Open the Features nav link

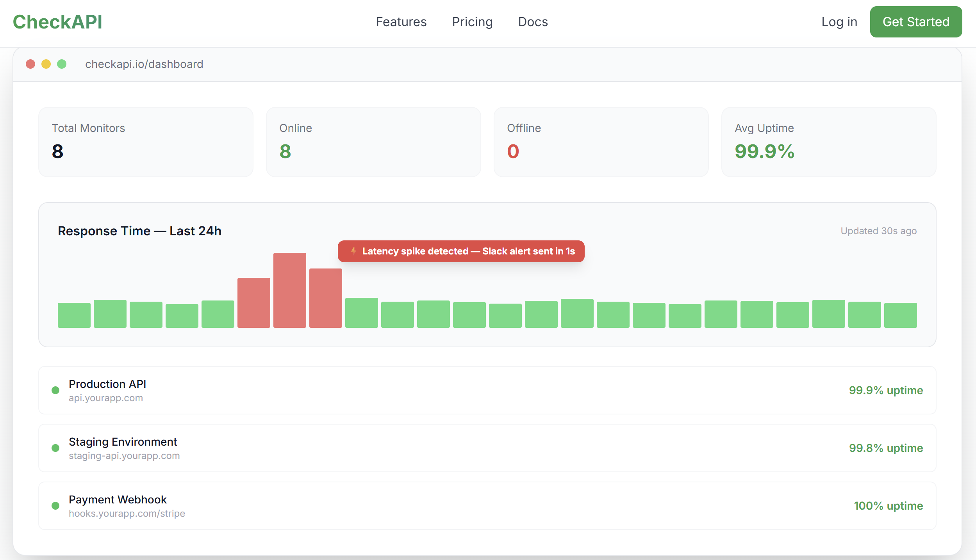[401, 22]
